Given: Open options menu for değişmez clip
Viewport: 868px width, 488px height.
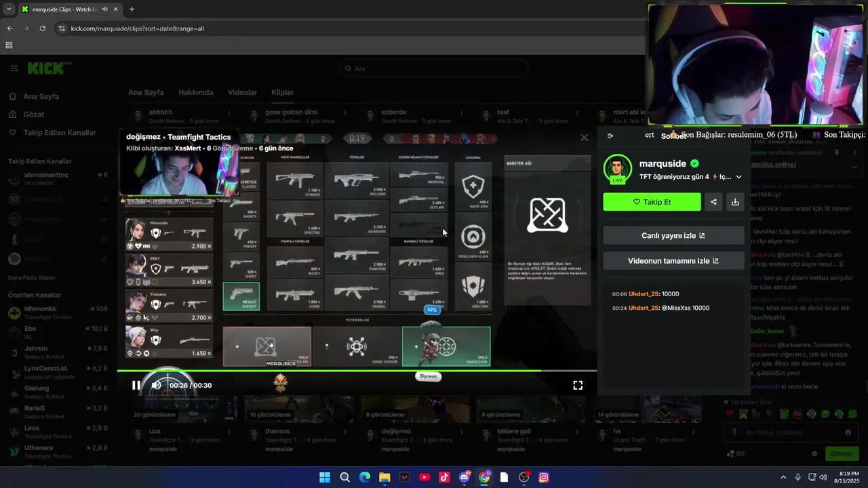Looking at the screenshot, I should click(x=462, y=432).
